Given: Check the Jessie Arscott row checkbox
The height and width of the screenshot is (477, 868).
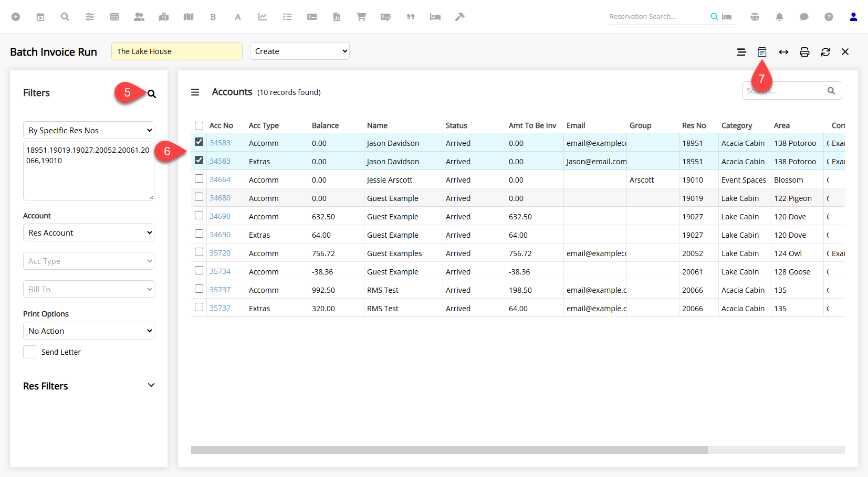Looking at the screenshot, I should pyautogui.click(x=199, y=178).
